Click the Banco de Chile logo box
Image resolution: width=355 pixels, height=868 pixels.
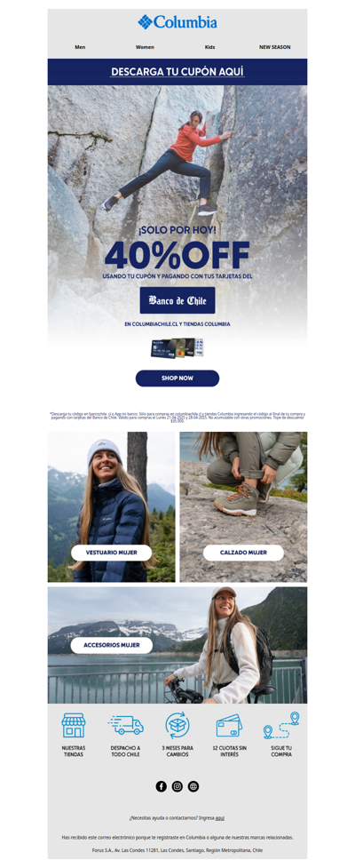point(177,300)
